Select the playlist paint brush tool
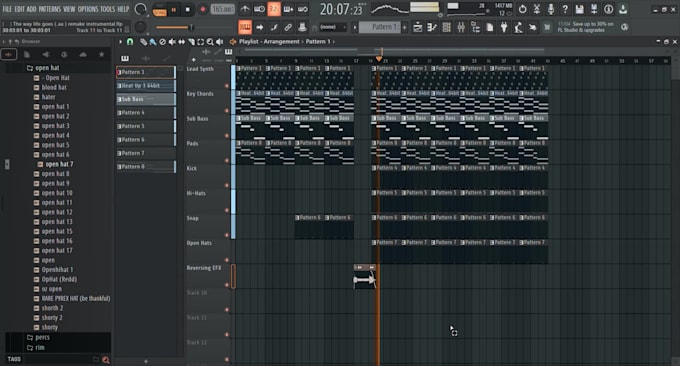 (x=153, y=42)
